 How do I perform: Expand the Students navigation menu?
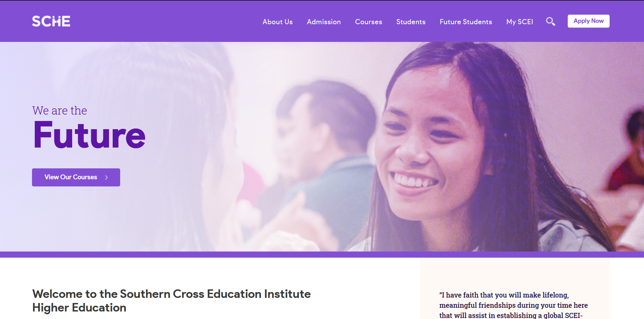click(411, 22)
